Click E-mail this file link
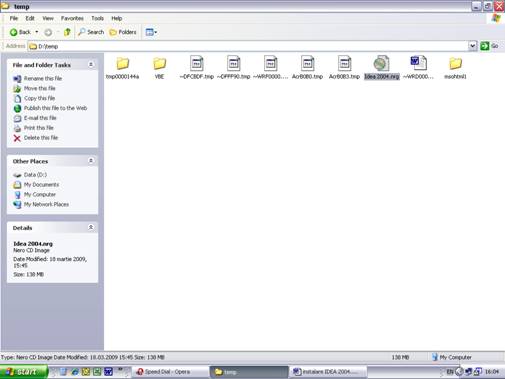505x379 pixels. click(40, 118)
